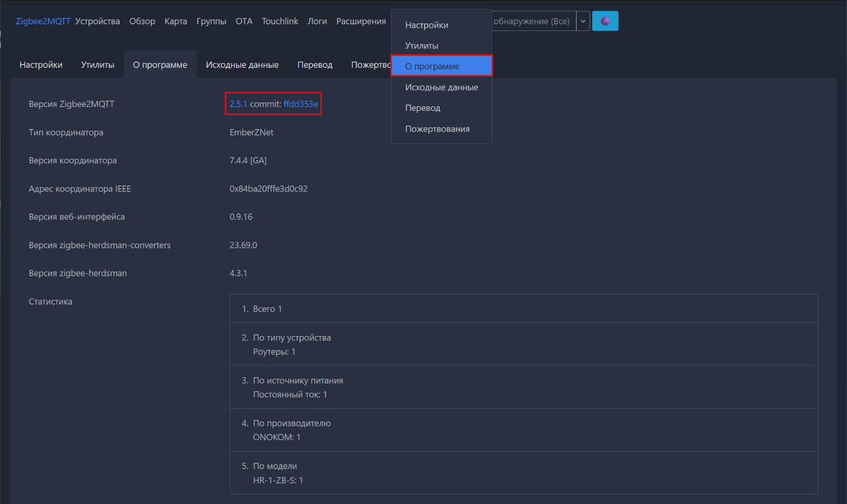Select Настройки in the dropdown menu
Viewport: 847px width, 504px height.
pyautogui.click(x=426, y=25)
